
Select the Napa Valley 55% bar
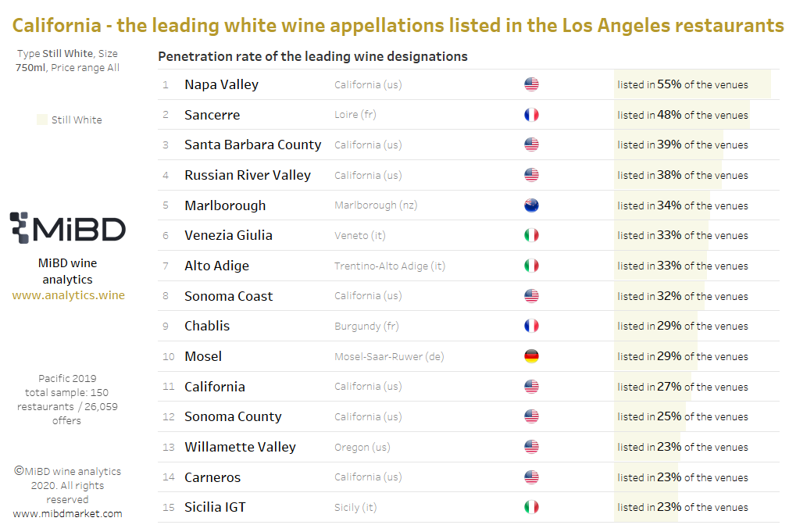(692, 84)
